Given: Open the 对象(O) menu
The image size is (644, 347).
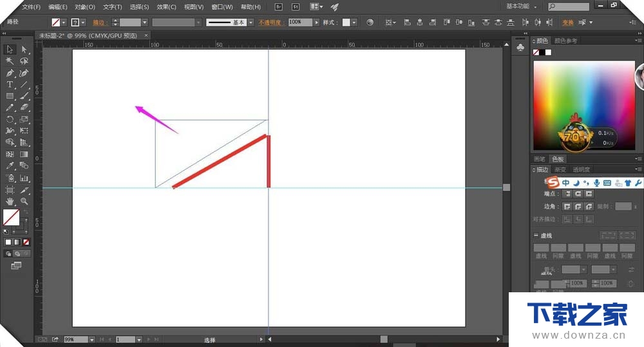Looking at the screenshot, I should click(x=84, y=6).
